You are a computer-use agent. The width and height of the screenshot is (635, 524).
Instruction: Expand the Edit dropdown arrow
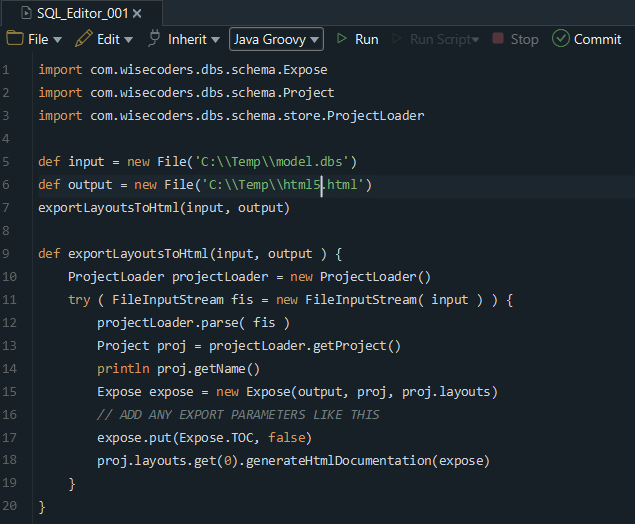point(128,40)
